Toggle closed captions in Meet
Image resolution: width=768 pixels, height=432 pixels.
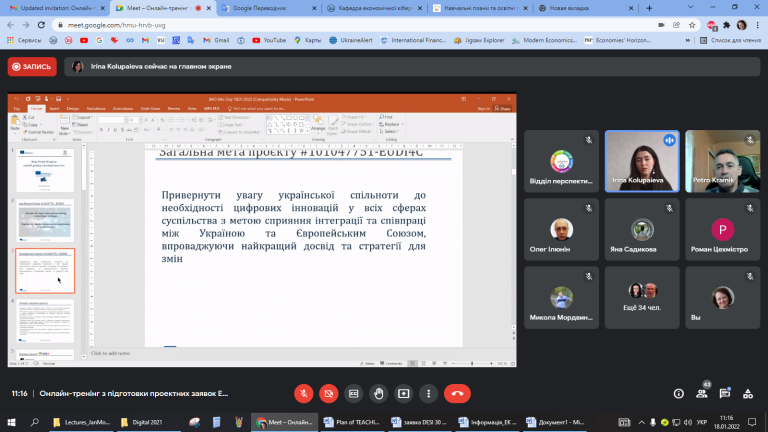coord(354,393)
